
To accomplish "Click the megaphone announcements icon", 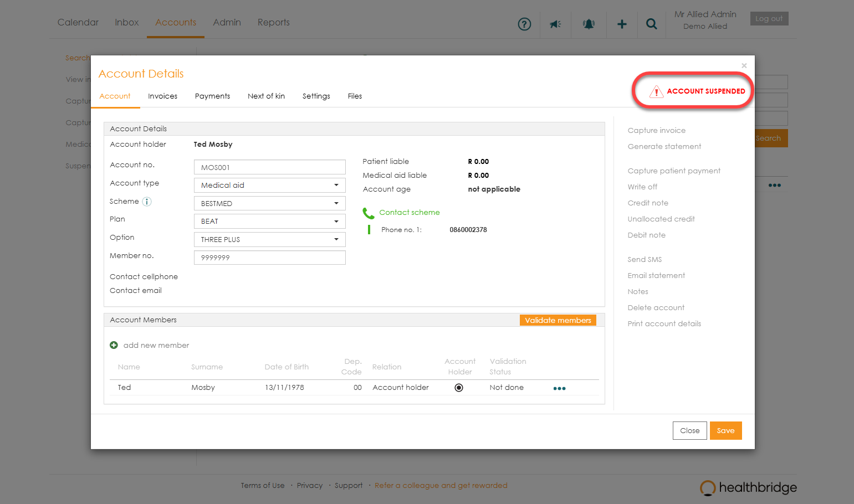I will tap(555, 24).
